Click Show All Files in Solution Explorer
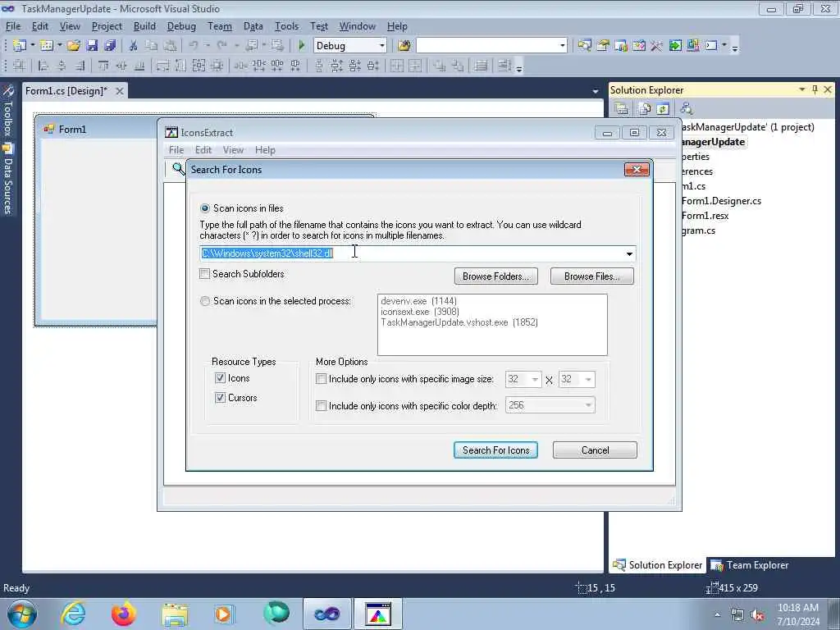The width and height of the screenshot is (840, 630). (645, 109)
